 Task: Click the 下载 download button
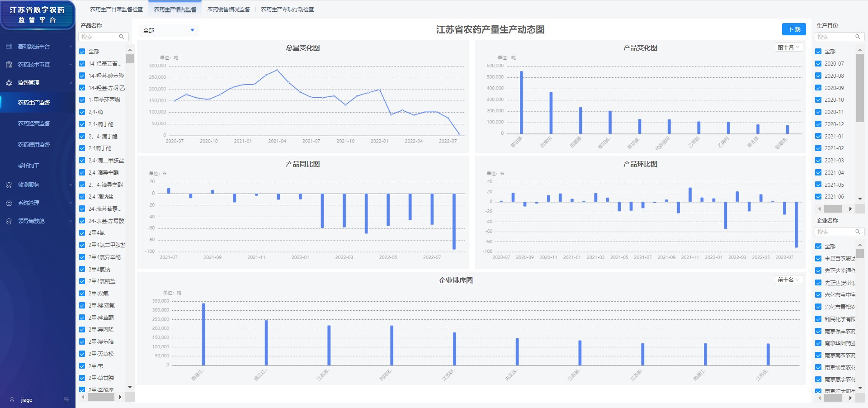pyautogui.click(x=793, y=29)
